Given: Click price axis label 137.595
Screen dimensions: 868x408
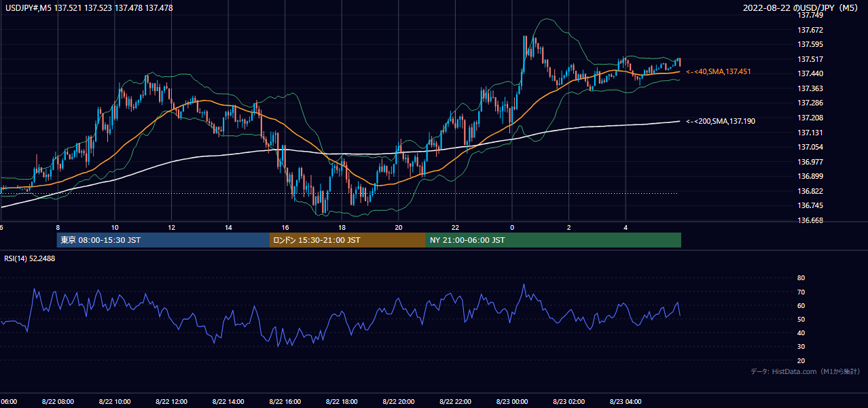Looking at the screenshot, I should [810, 44].
